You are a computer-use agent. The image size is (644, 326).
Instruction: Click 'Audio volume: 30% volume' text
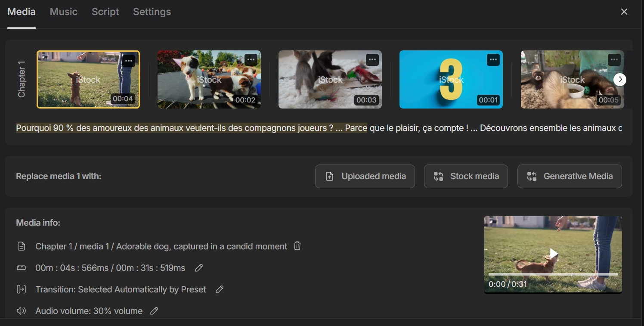coord(89,311)
